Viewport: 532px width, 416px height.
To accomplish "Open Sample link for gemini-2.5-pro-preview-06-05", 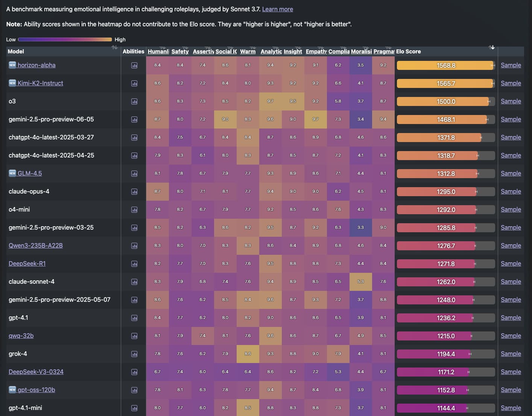I will pyautogui.click(x=511, y=119).
